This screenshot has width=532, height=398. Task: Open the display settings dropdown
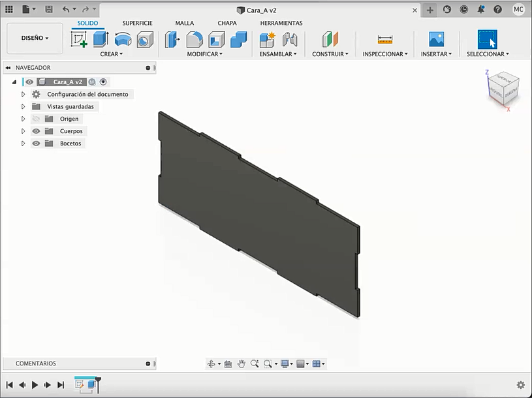tap(287, 364)
